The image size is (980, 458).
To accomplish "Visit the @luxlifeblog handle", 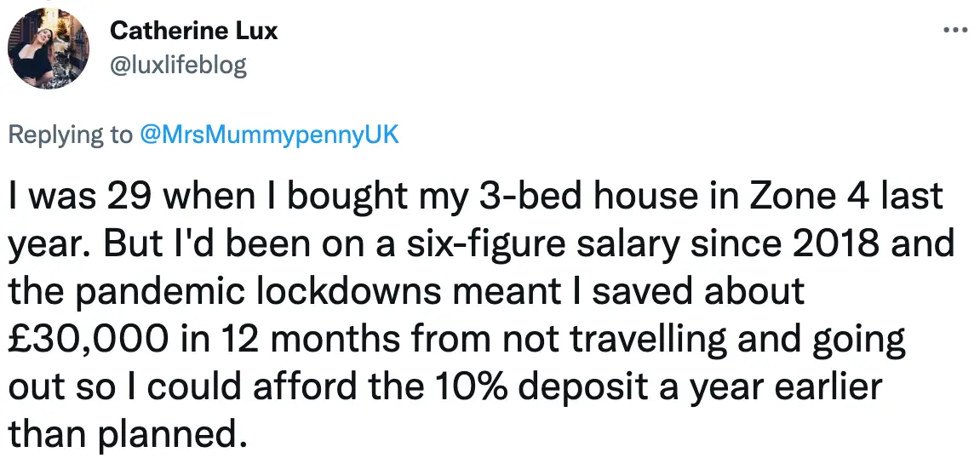I will click(178, 66).
